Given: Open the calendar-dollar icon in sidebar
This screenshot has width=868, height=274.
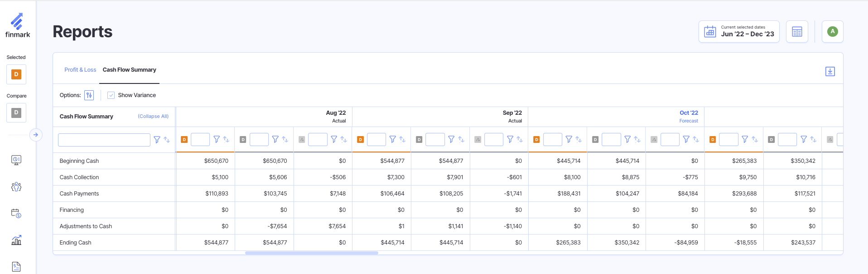Looking at the screenshot, I should 16,213.
